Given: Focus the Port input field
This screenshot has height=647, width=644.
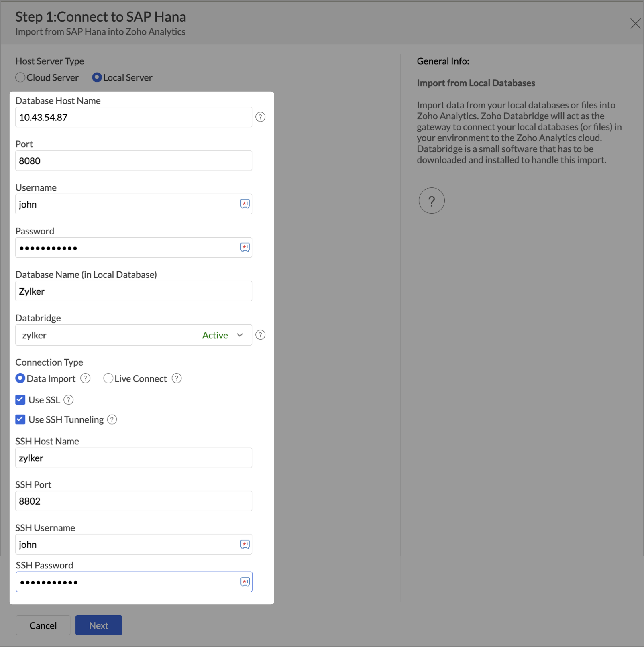Looking at the screenshot, I should point(133,161).
